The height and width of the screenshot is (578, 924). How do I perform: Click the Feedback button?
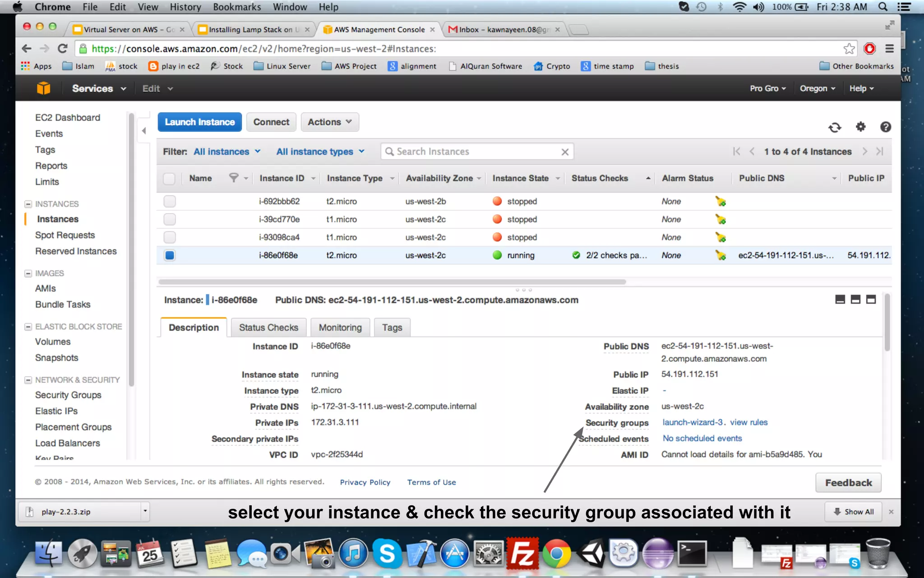pyautogui.click(x=848, y=483)
